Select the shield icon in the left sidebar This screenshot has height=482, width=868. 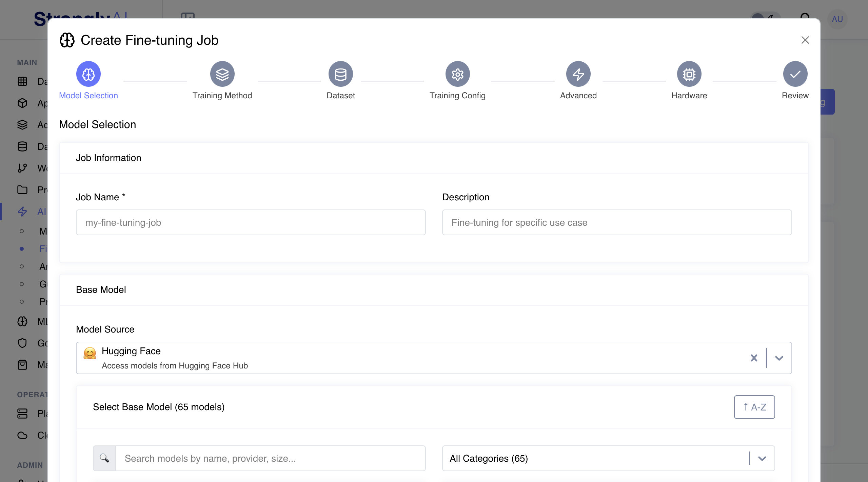22,343
